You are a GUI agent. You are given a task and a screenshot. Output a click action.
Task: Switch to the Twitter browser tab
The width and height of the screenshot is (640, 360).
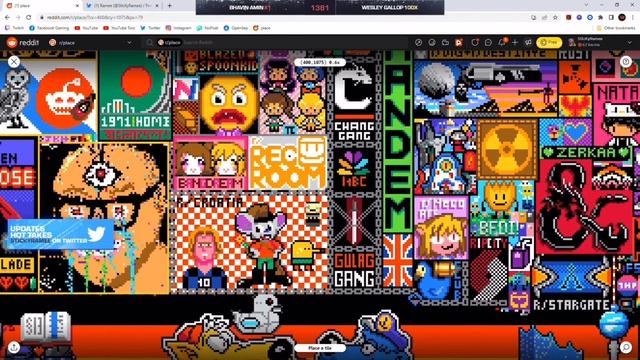tap(121, 6)
